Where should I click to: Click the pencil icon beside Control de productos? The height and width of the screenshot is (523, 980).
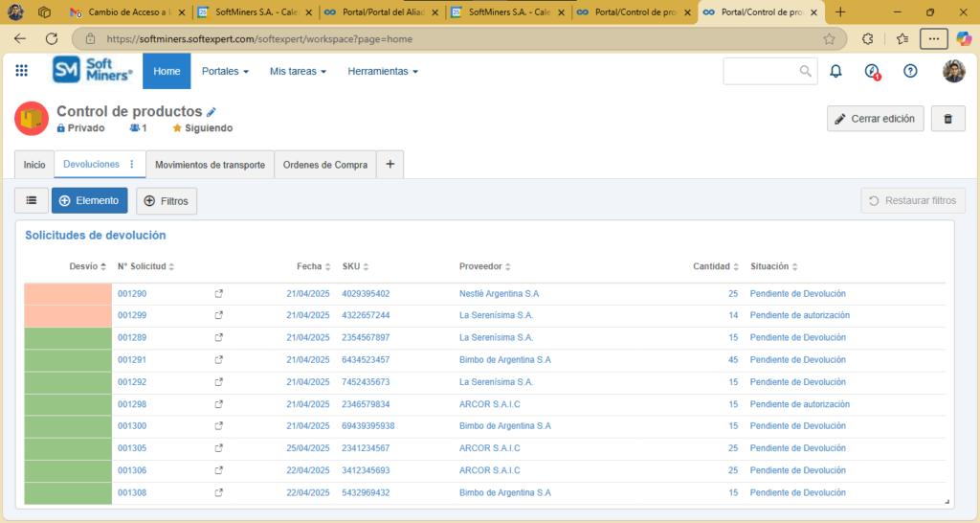coord(212,112)
